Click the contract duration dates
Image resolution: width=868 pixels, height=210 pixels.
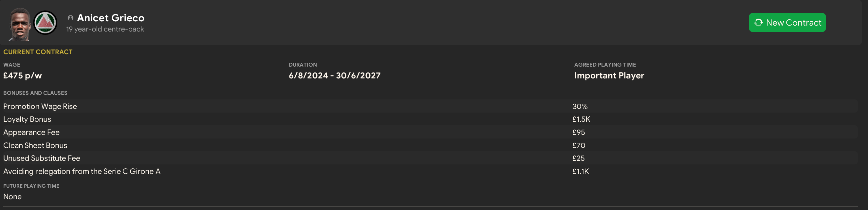334,75
